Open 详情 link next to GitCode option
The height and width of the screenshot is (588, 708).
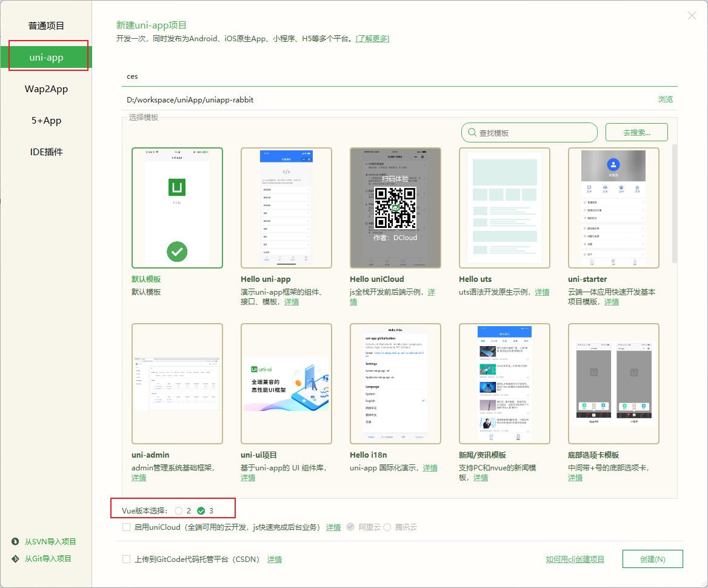275,559
